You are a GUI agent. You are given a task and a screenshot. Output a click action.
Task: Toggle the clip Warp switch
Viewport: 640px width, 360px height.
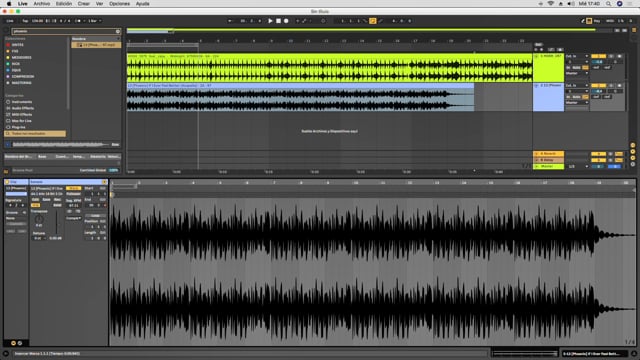point(73,188)
